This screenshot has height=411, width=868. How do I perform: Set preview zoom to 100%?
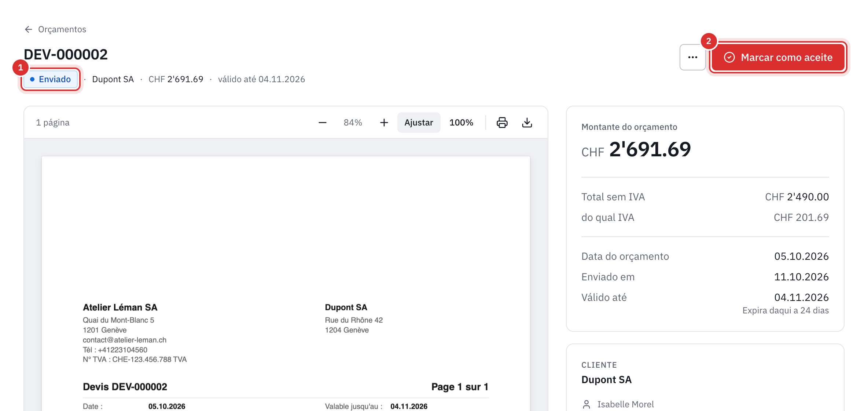coord(461,123)
